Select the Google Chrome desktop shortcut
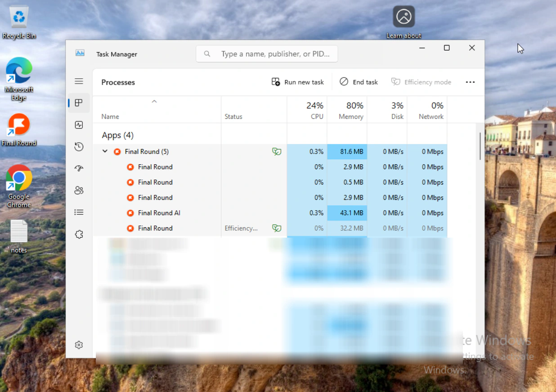This screenshot has width=556, height=392. 19,186
